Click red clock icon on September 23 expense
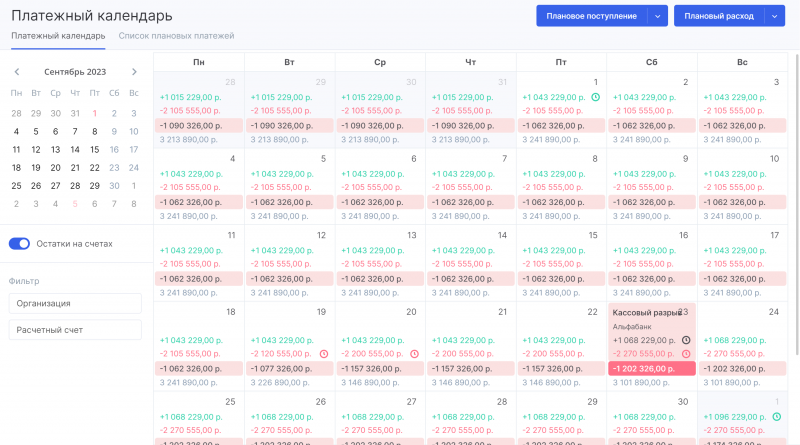Viewport: 800px width, 445px height. pos(685,354)
